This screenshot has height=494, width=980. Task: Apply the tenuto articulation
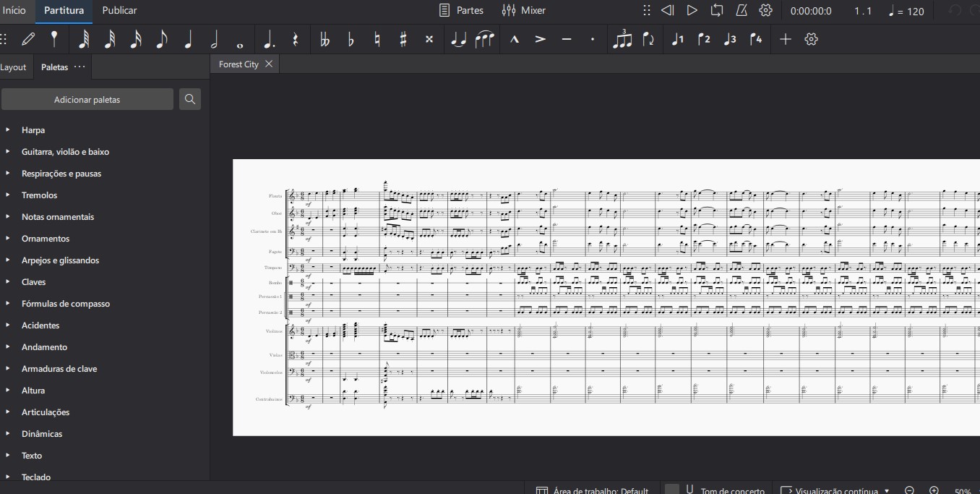coord(566,40)
